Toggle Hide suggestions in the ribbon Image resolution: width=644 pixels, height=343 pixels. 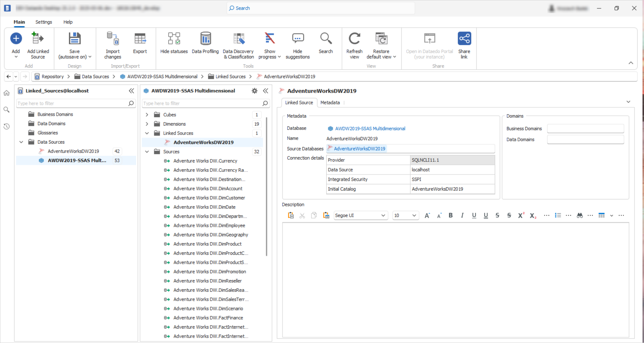pos(297,45)
